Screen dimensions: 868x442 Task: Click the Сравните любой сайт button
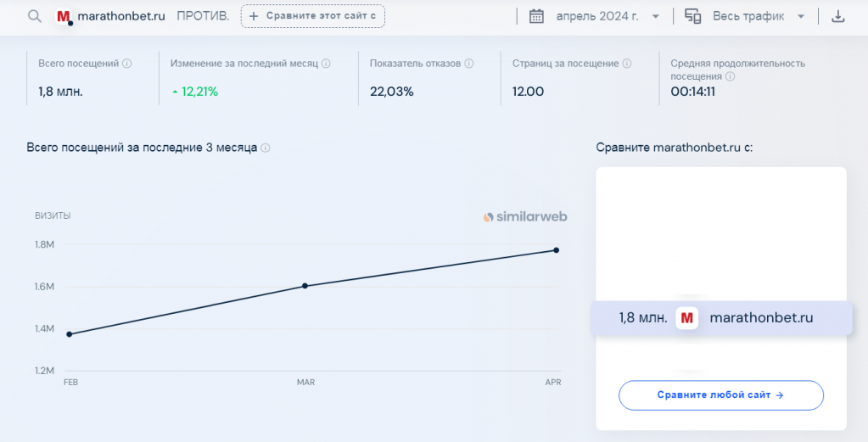click(x=720, y=395)
